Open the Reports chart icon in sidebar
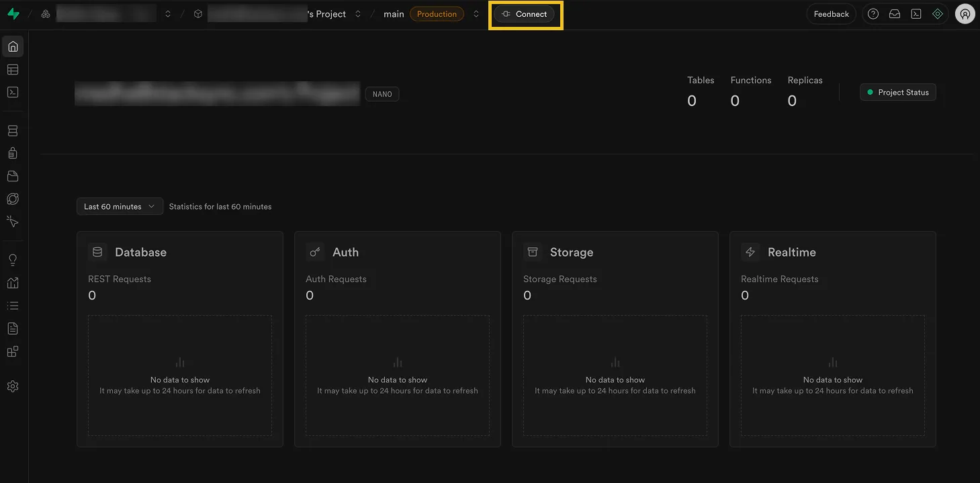980x483 pixels. (13, 283)
